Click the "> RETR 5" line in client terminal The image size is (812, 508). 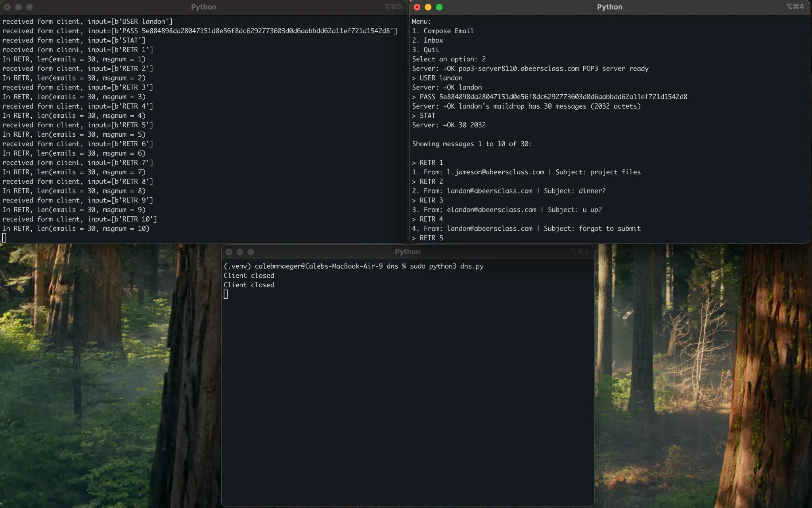[x=427, y=238]
